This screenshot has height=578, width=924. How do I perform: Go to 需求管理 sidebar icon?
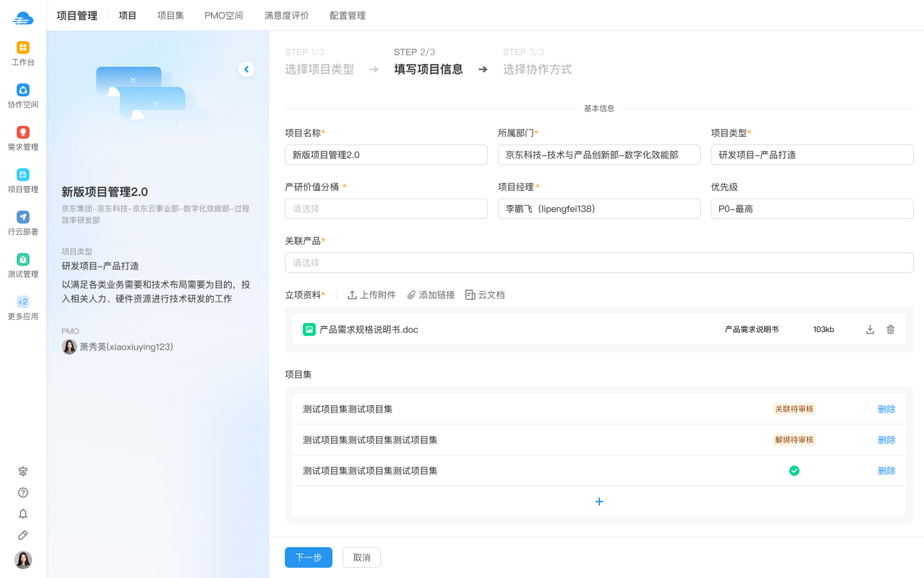[23, 133]
